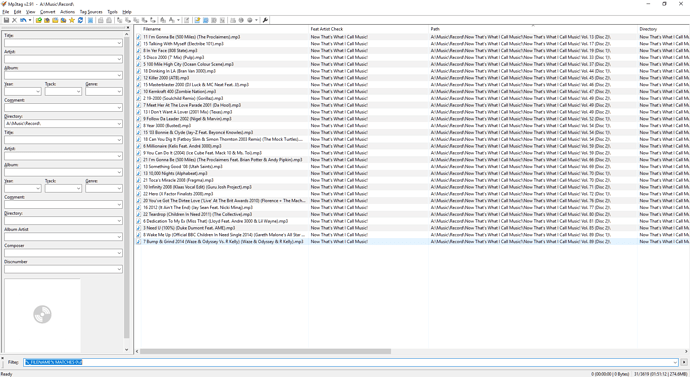Select file "10 Kernkraft 400 (Zombie Nation).mp3"
This screenshot has width=690, height=377.
click(x=180, y=92)
